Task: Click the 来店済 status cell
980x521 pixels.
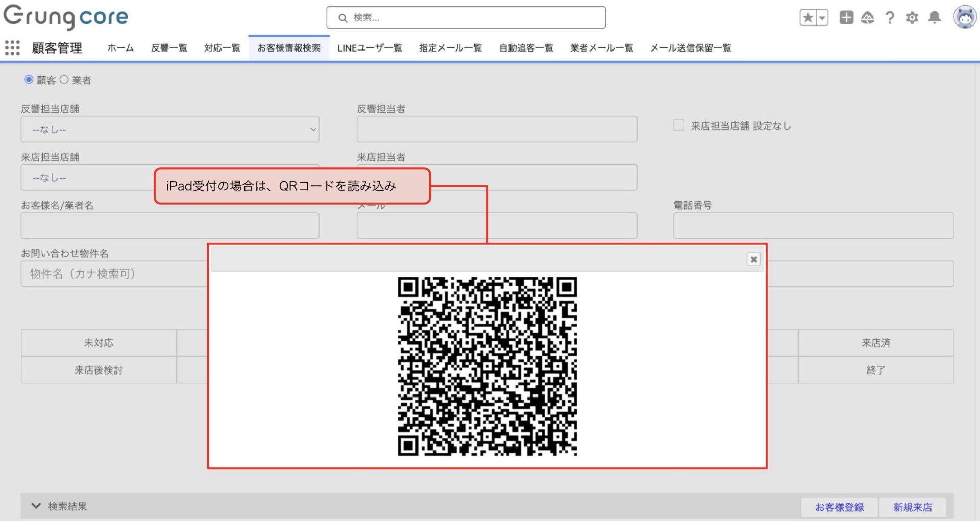Action: 875,343
